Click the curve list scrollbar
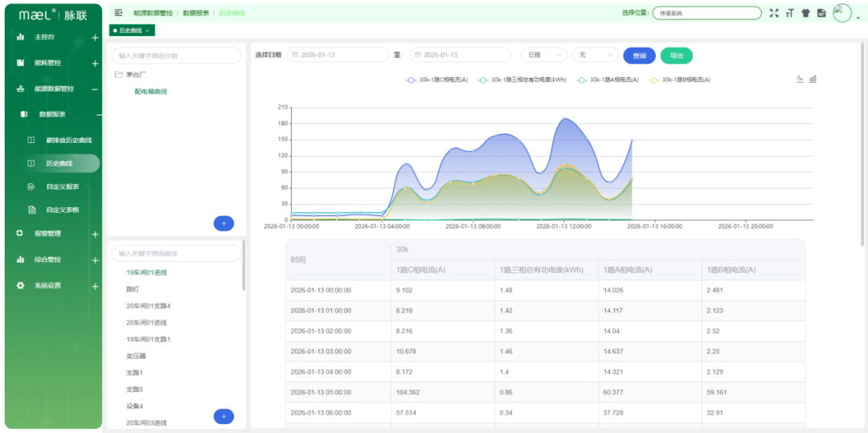The width and height of the screenshot is (868, 433). [244, 265]
